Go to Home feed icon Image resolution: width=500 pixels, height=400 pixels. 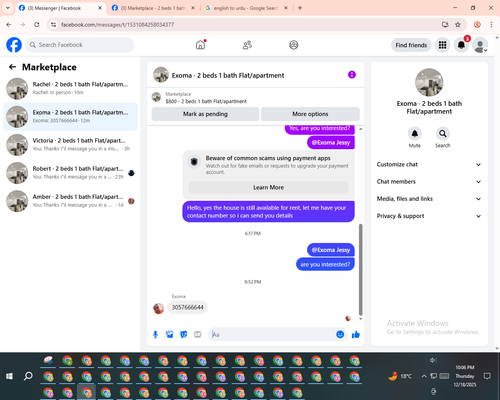coord(200,45)
